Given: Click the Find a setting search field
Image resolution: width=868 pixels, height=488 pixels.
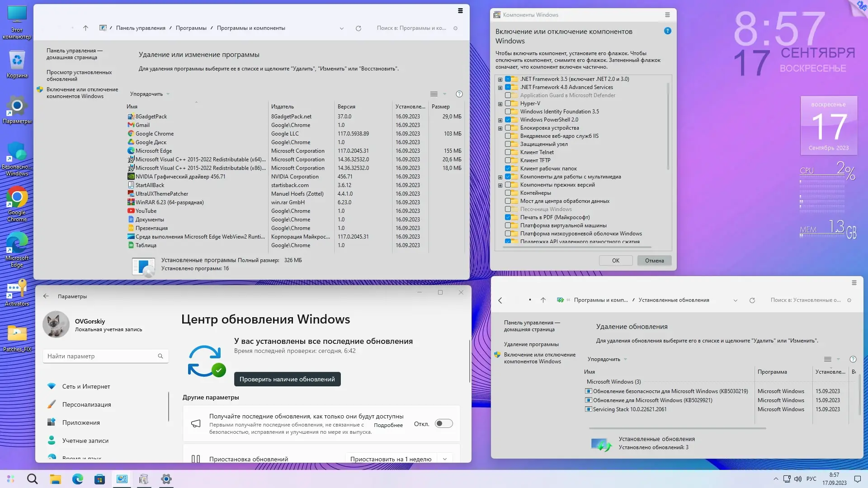Looking at the screenshot, I should [x=102, y=356].
